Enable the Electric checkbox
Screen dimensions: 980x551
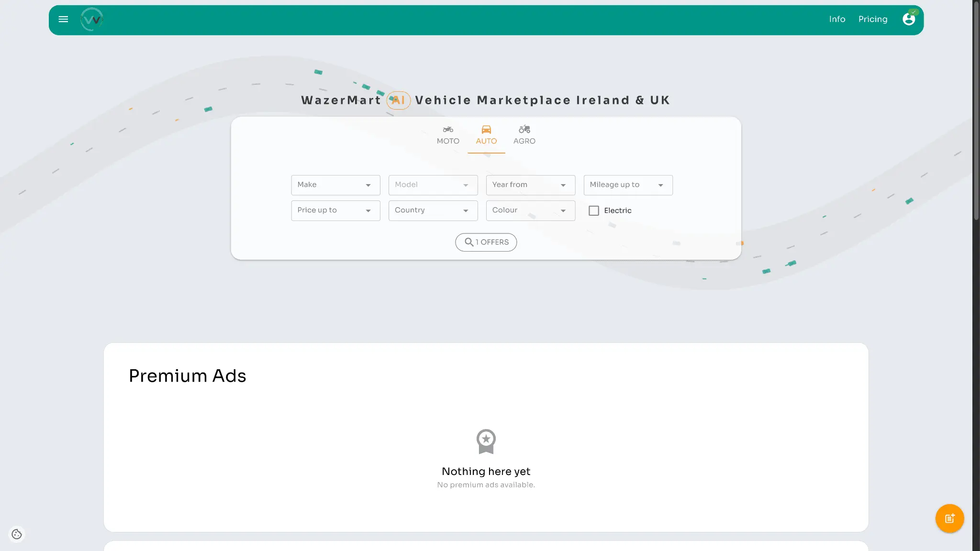(x=594, y=210)
